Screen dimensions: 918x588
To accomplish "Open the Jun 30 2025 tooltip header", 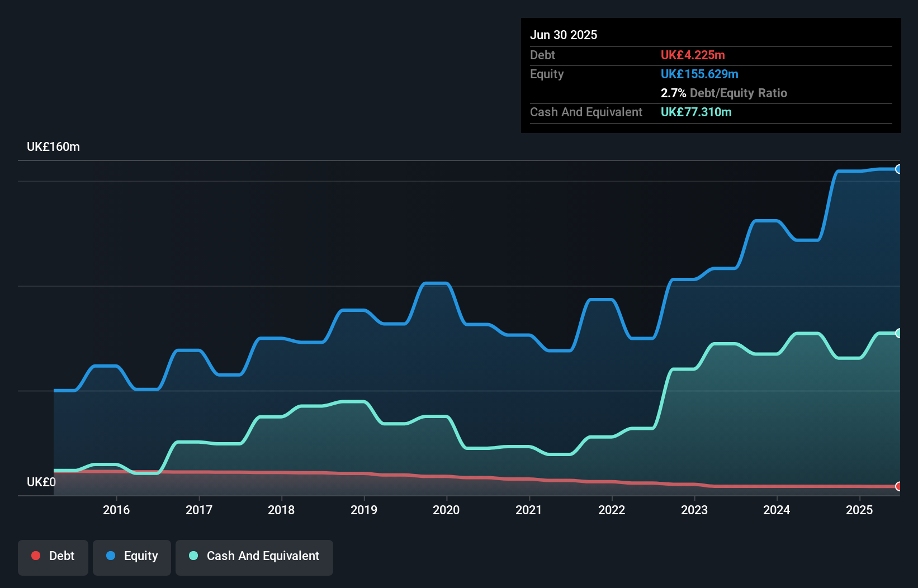I will click(564, 35).
